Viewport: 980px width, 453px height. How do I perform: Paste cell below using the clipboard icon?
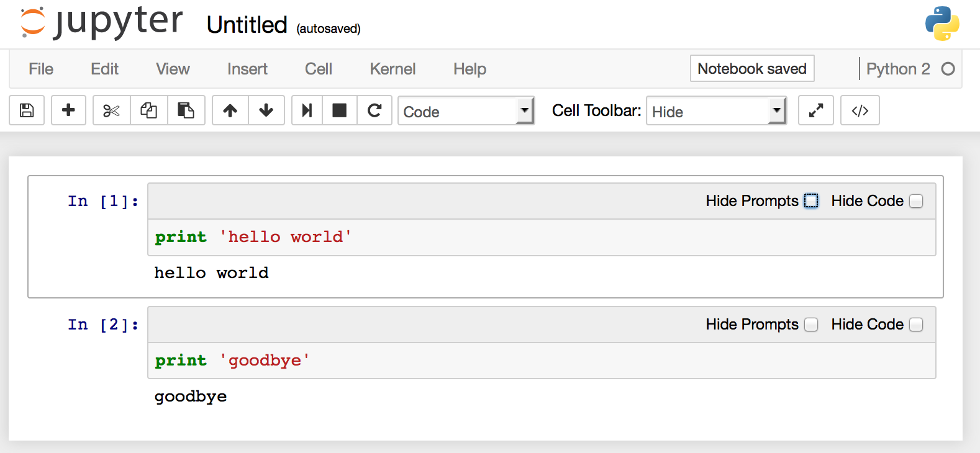tap(186, 110)
